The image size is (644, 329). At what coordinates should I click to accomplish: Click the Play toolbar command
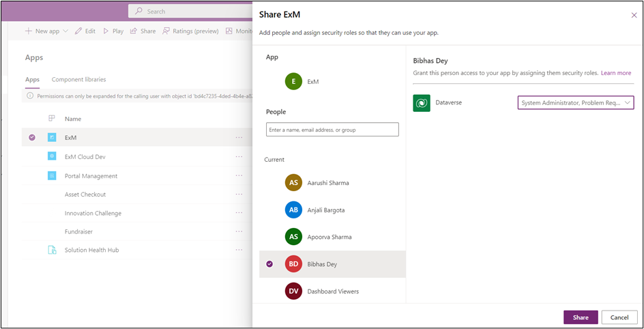coord(113,31)
